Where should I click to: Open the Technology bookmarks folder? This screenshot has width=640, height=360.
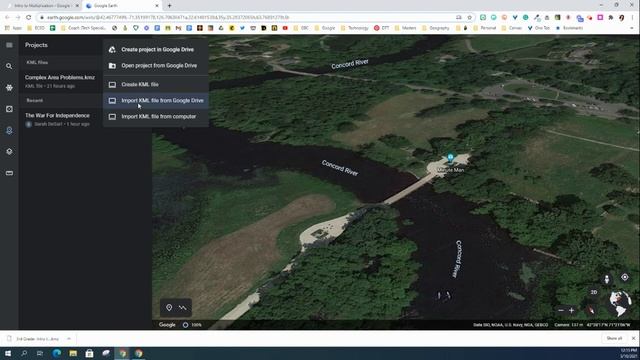point(355,28)
